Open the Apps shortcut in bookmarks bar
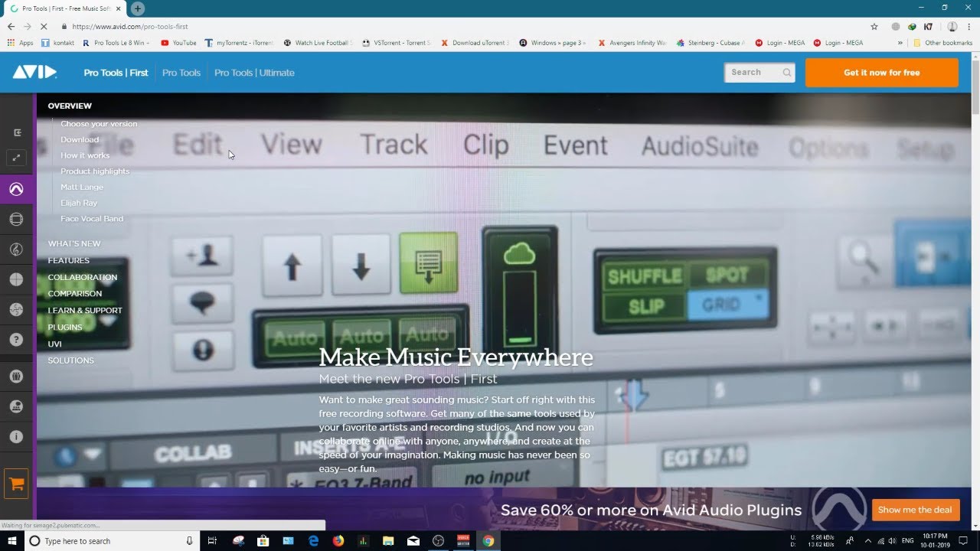The height and width of the screenshot is (551, 980). (x=21, y=43)
